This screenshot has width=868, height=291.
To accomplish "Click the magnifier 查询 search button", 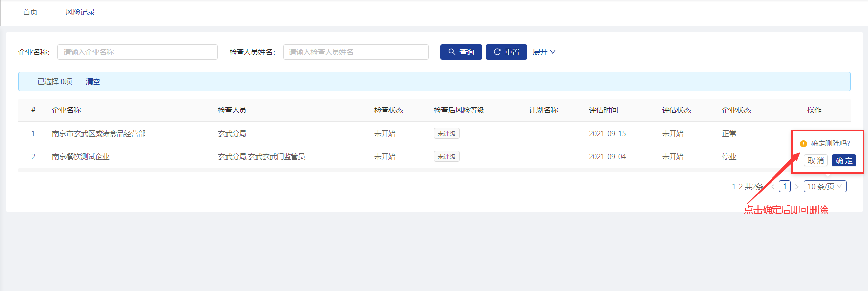I will tap(461, 52).
